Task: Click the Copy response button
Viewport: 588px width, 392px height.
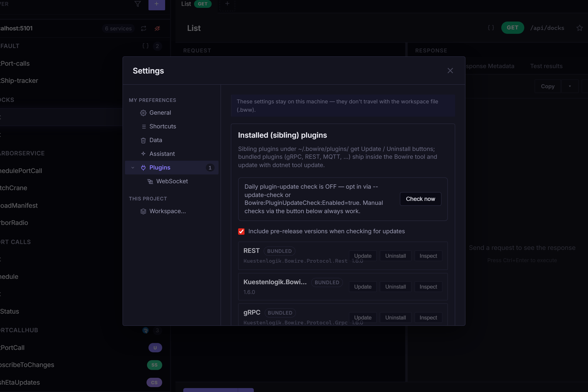Action: pyautogui.click(x=548, y=86)
